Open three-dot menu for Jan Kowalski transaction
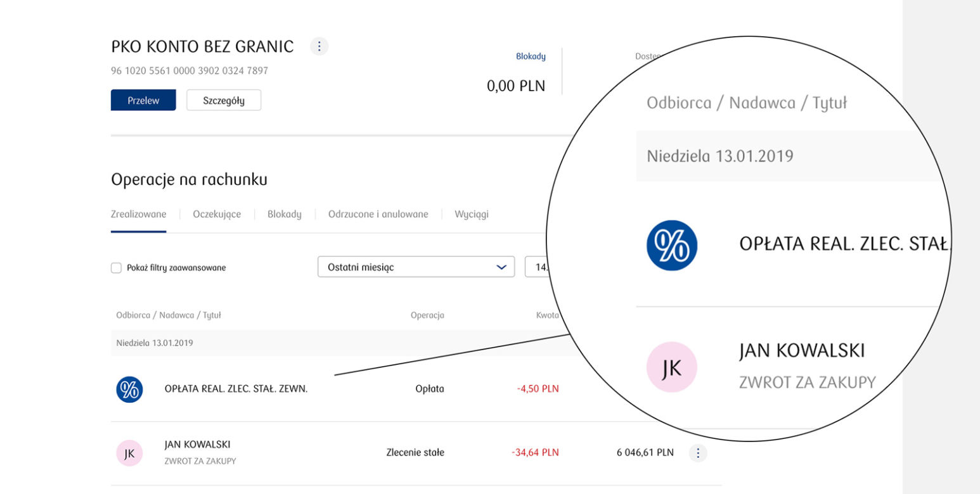Image resolution: width=980 pixels, height=494 pixels. tap(698, 453)
